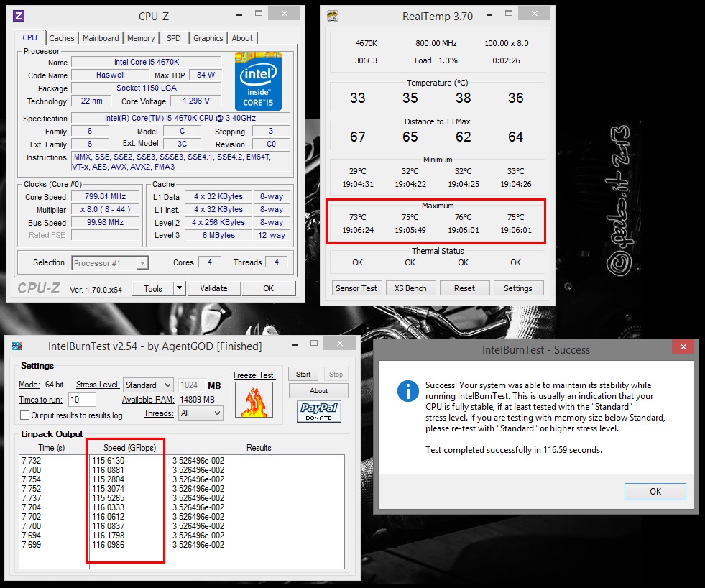705x588 pixels.
Task: Open the Memory tab in CPU-Z
Action: click(x=141, y=38)
